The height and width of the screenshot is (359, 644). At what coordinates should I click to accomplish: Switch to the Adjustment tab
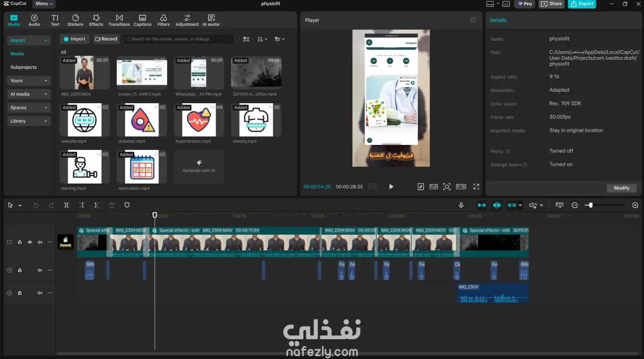click(x=187, y=21)
